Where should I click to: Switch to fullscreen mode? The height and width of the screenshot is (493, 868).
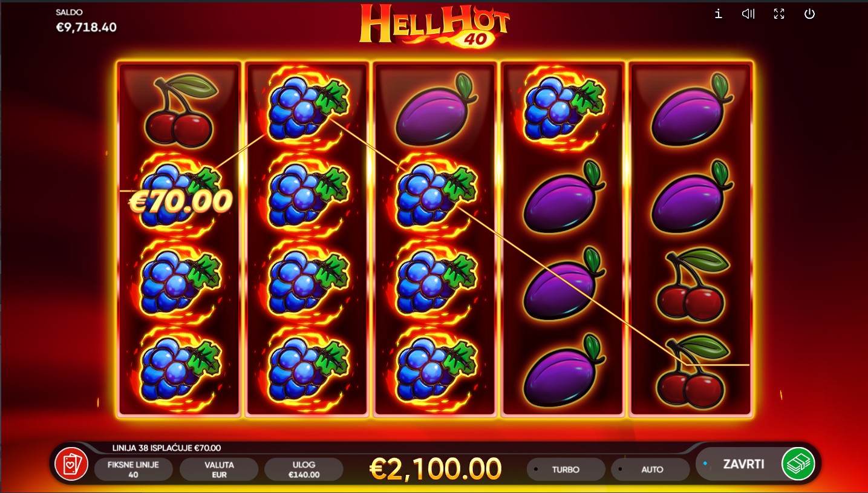(x=779, y=13)
